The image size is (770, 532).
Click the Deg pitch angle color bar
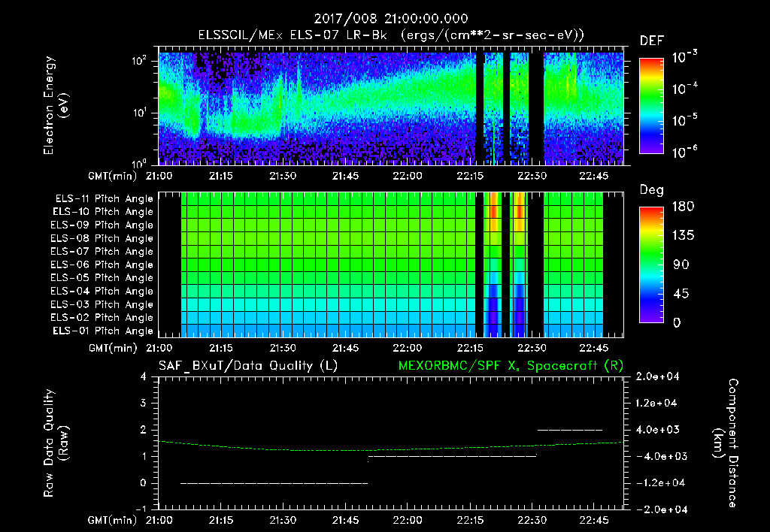651,264
